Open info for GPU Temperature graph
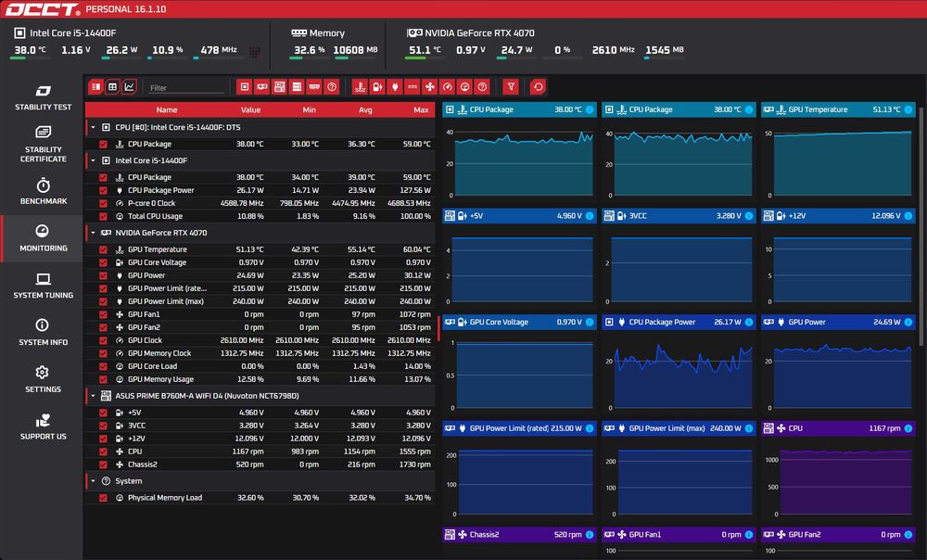 click(908, 109)
